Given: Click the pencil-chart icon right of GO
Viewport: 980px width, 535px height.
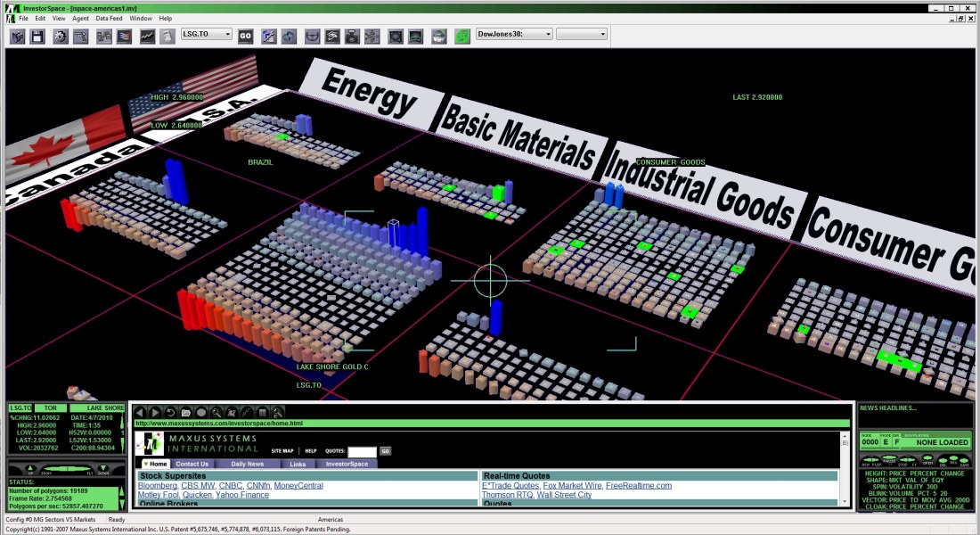Looking at the screenshot, I should click(x=269, y=37).
